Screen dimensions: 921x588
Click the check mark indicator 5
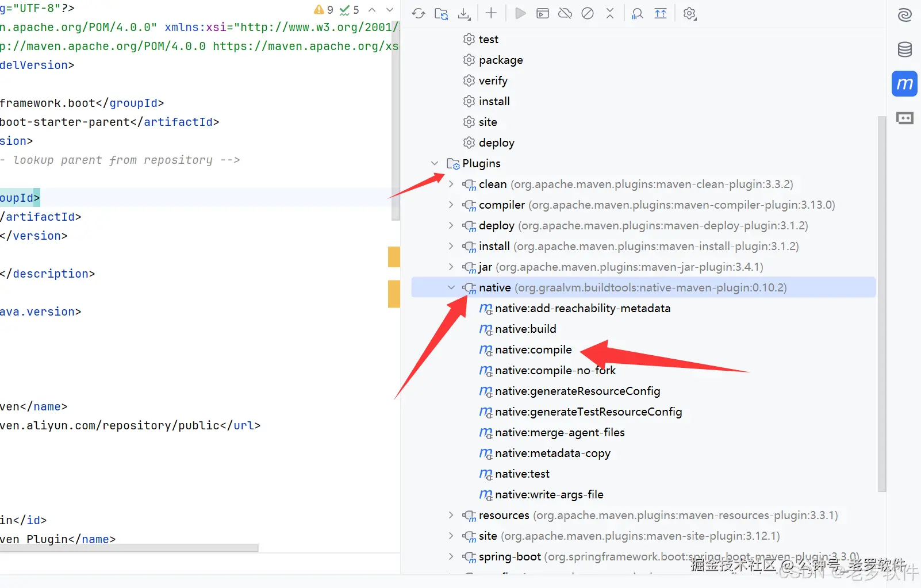tap(350, 10)
